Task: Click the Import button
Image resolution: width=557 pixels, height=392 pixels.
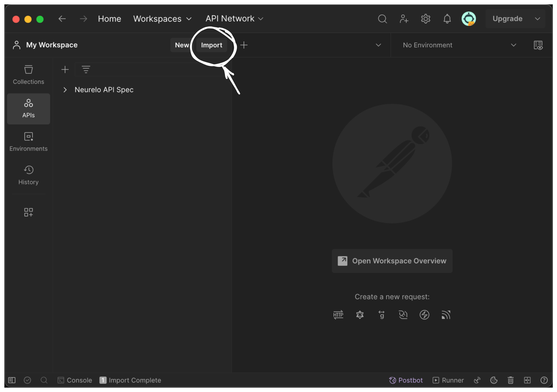Action: [211, 45]
